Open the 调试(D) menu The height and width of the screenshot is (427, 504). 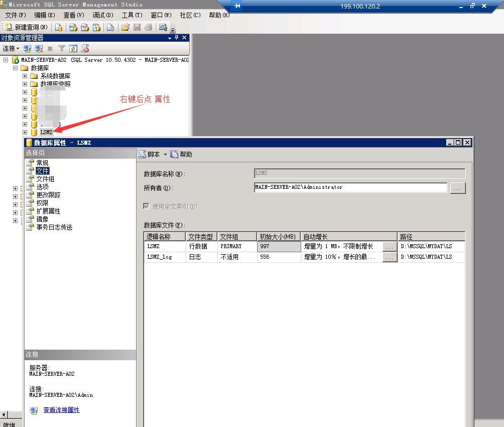103,15
